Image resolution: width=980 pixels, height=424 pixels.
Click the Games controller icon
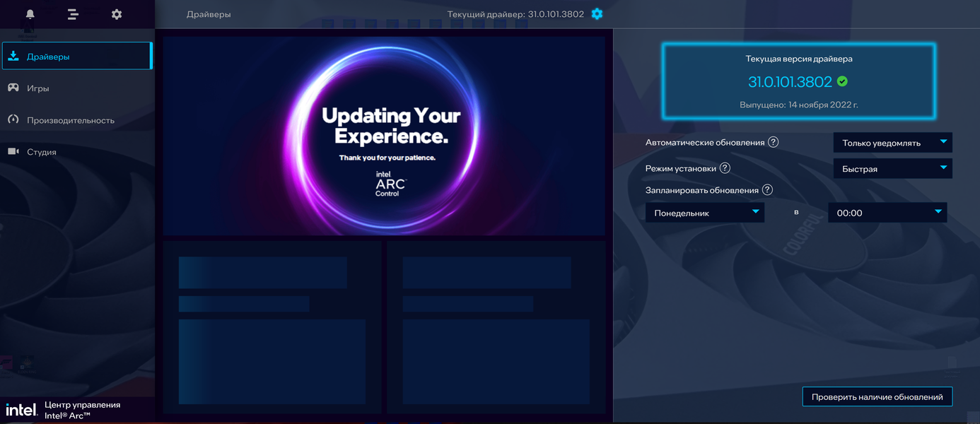click(x=13, y=88)
